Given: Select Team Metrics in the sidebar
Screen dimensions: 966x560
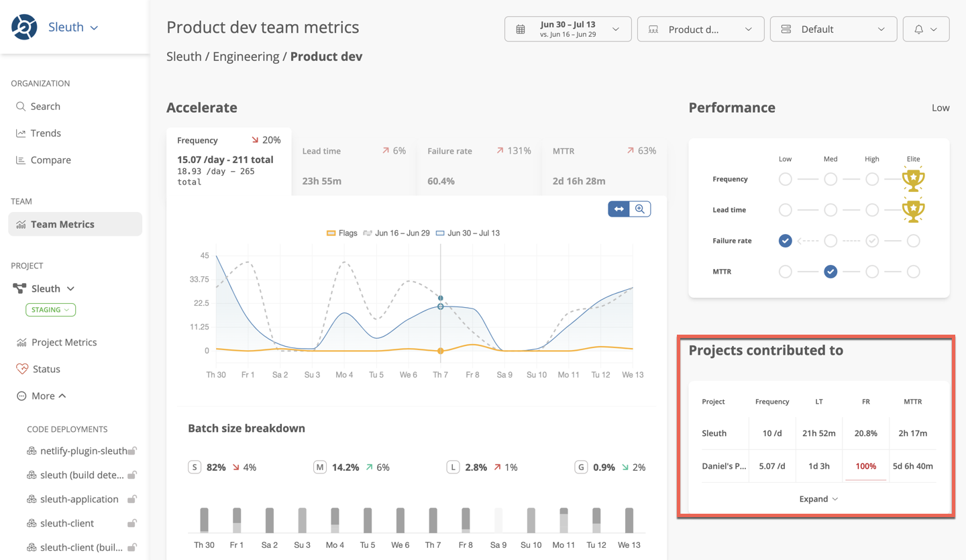Looking at the screenshot, I should click(x=75, y=224).
